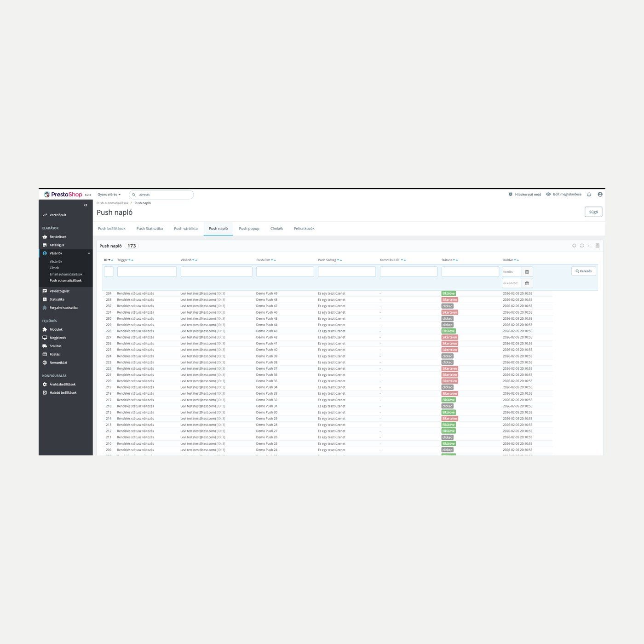Viewport: 644px width, 644px height.
Task: Collapse the Vásárlók sidebar section
Action: (x=89, y=253)
